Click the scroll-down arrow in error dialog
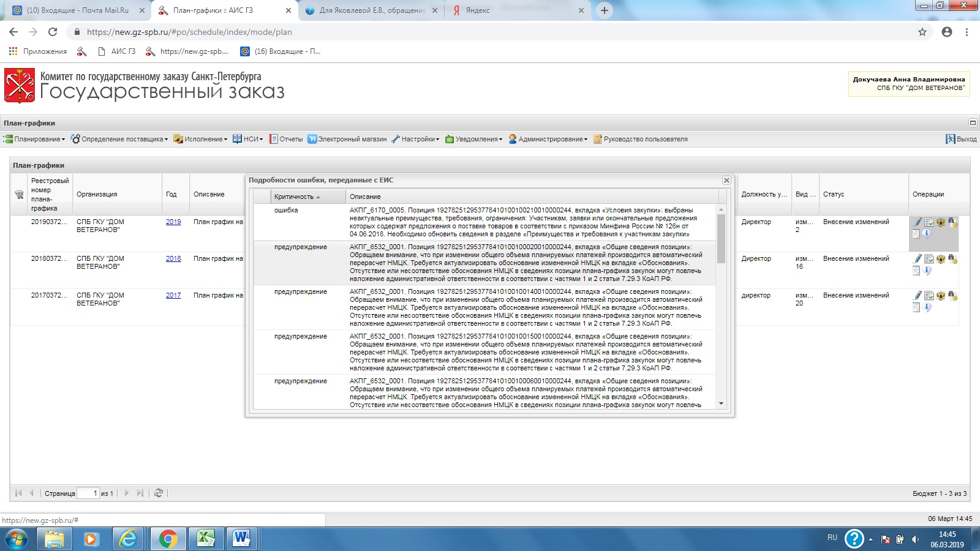Screen dimensions: 980x551 coord(721,403)
